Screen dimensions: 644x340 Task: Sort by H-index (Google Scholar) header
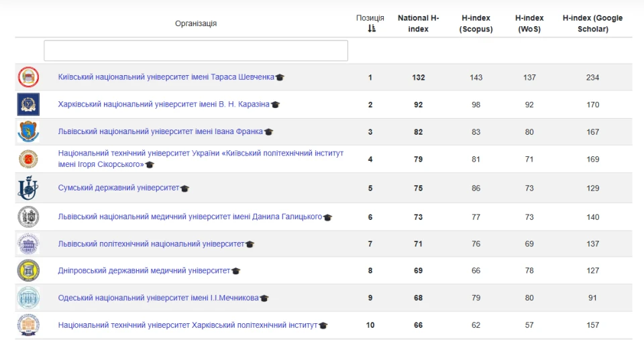592,23
